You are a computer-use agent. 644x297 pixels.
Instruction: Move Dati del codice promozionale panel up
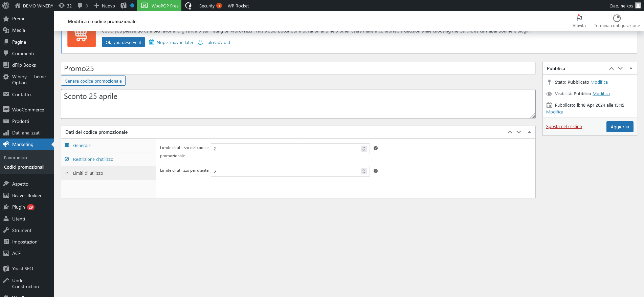tap(510, 132)
